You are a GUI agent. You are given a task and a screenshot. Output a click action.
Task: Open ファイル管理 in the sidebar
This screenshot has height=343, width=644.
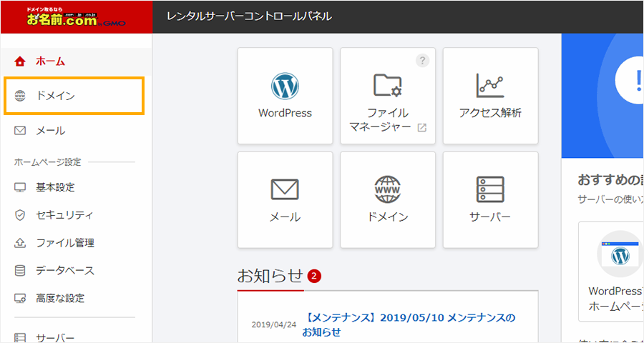[x=76, y=243]
